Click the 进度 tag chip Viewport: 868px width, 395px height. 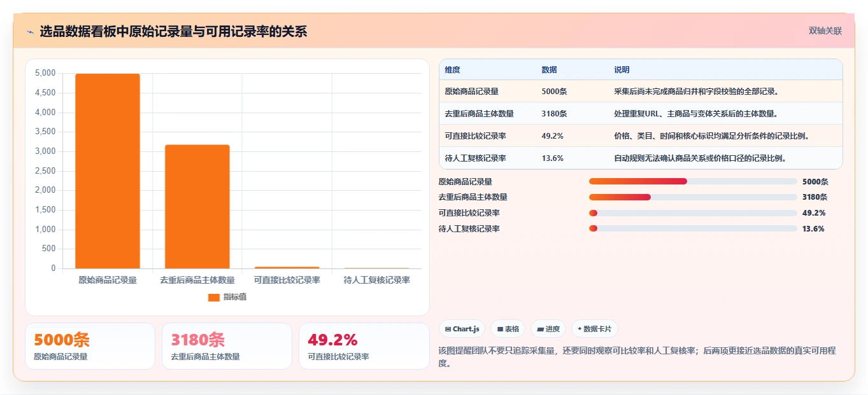pos(548,329)
